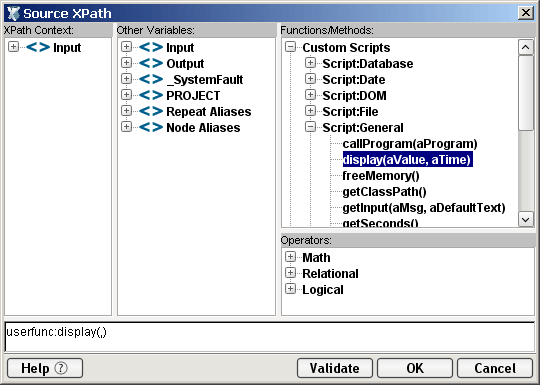Expand the _SystemFault variable node
The width and height of the screenshot is (540, 385).
coord(126,79)
